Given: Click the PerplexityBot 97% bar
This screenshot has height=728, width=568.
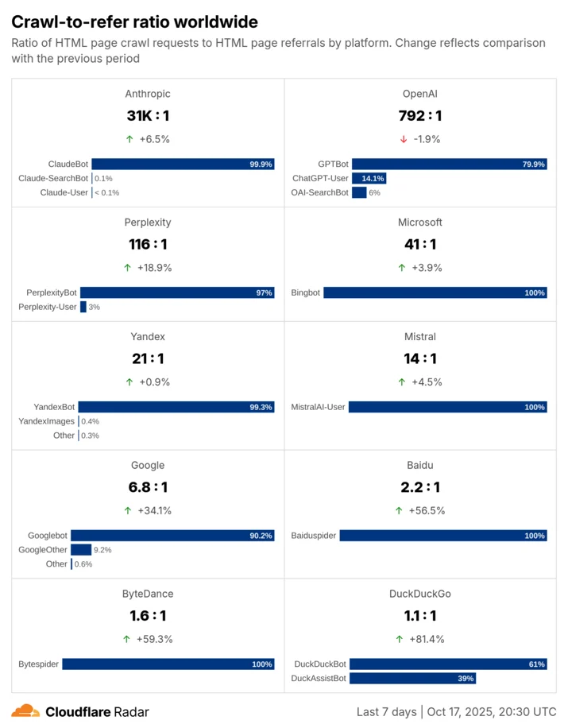Looking at the screenshot, I should (x=177, y=293).
